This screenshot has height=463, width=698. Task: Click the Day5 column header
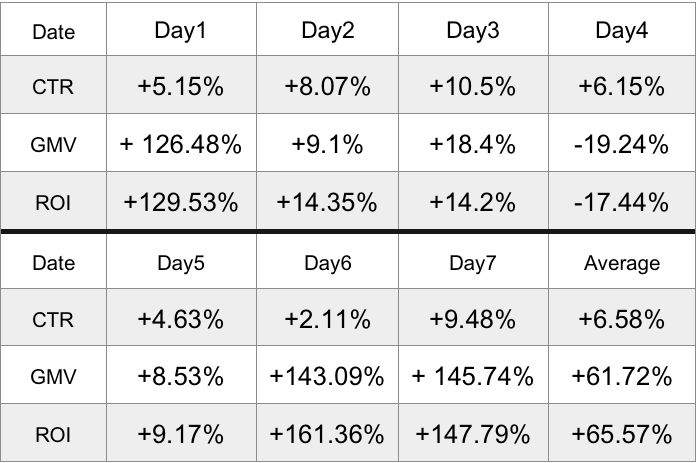(181, 263)
